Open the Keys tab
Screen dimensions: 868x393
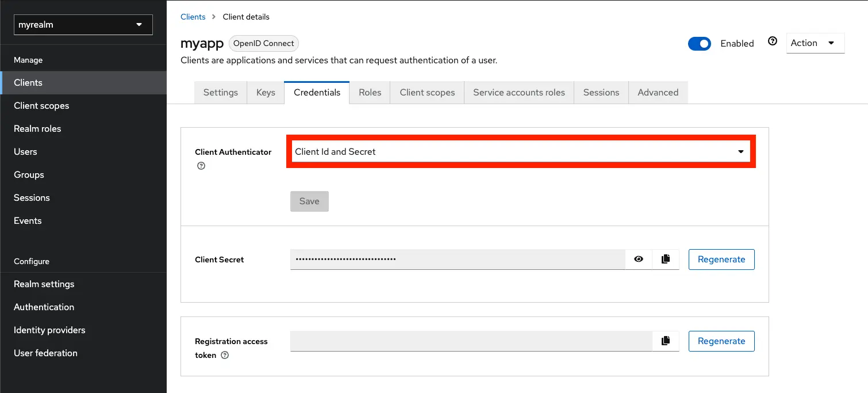pos(265,92)
